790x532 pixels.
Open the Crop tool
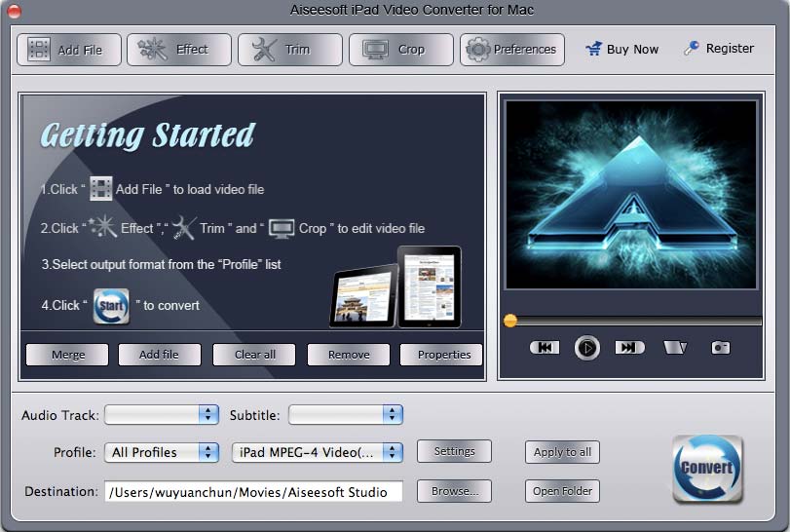[401, 50]
